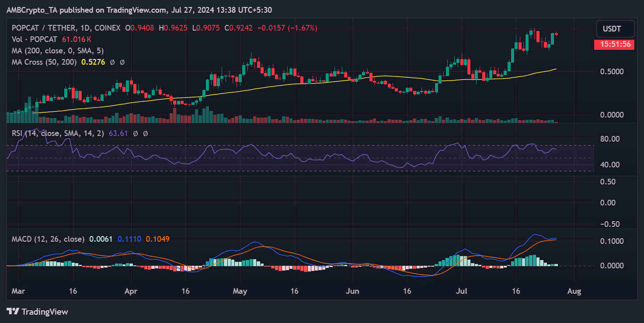
Task: Click the RSI value 63.61
Action: [118, 133]
